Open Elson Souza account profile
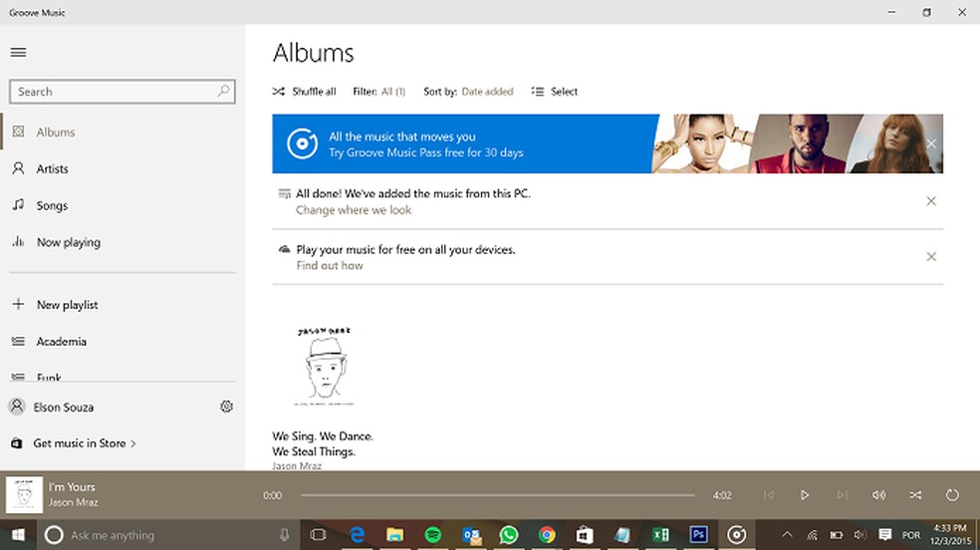980x550 pixels. [51, 407]
